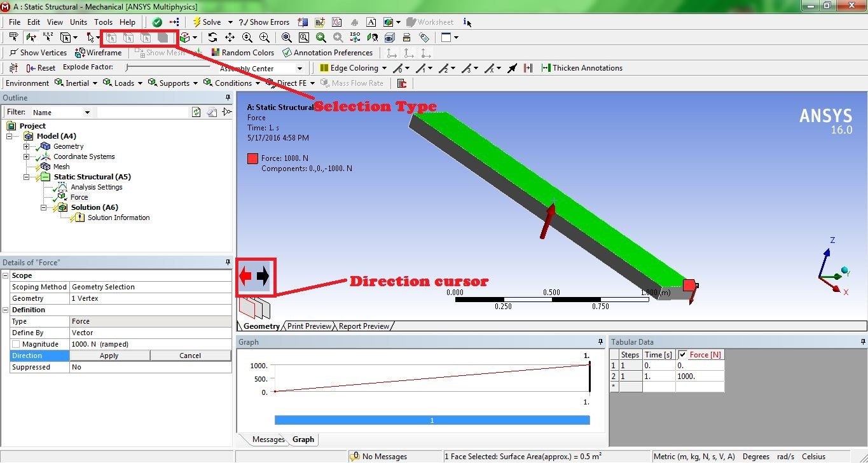Select the vertex selection filter icon
The width and height of the screenshot is (868, 463).
pos(111,38)
